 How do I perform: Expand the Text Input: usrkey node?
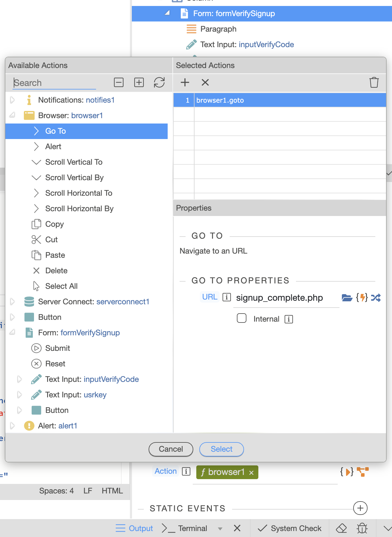coord(20,395)
